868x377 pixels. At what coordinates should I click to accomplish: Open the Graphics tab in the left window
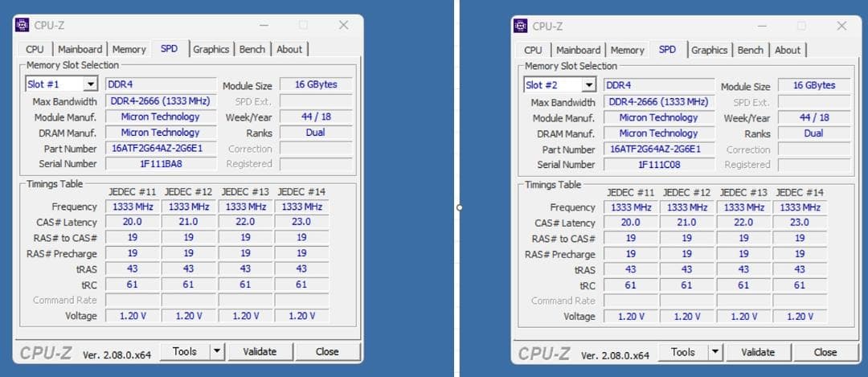[x=211, y=49]
